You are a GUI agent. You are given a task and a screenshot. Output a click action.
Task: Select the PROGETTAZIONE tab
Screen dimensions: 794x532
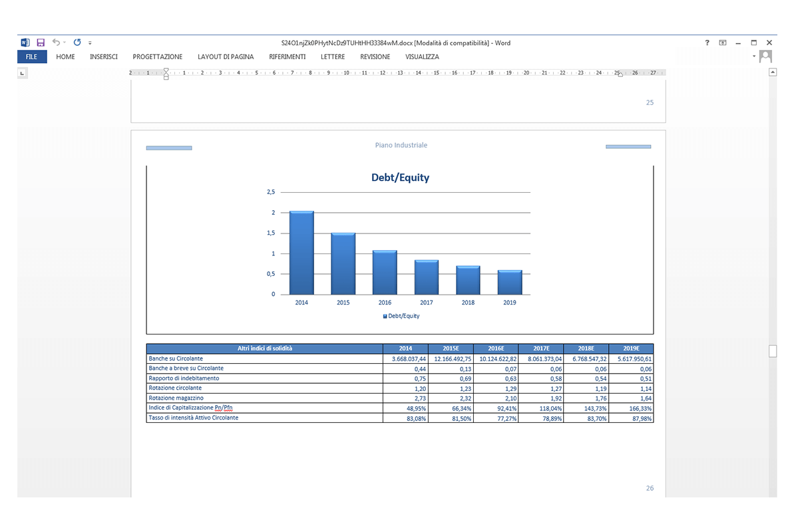click(x=158, y=57)
